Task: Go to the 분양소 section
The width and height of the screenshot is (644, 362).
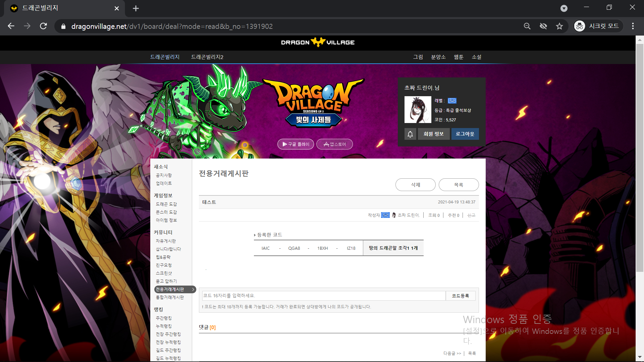Action: [x=438, y=57]
